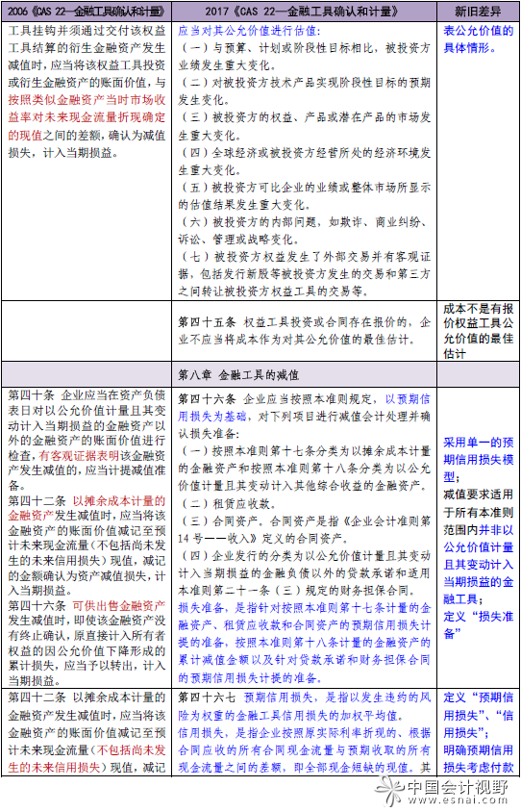Select the item "(三)合同资产。合同资产是指"

pos(304,529)
